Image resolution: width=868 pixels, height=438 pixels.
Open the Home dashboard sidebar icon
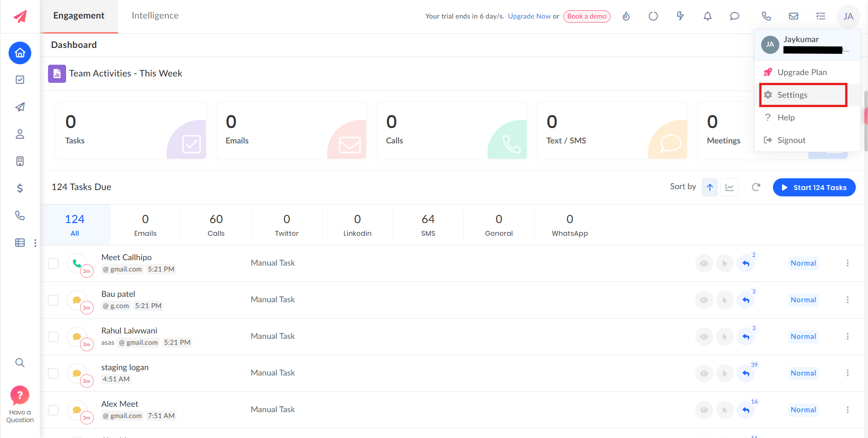tap(20, 53)
